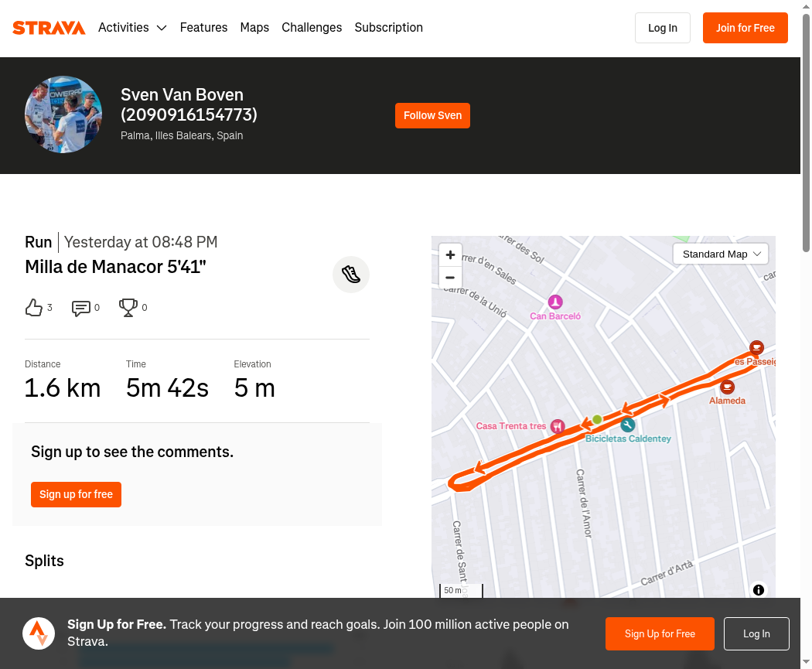
Task: Zoom out on the map
Action: pos(450,278)
